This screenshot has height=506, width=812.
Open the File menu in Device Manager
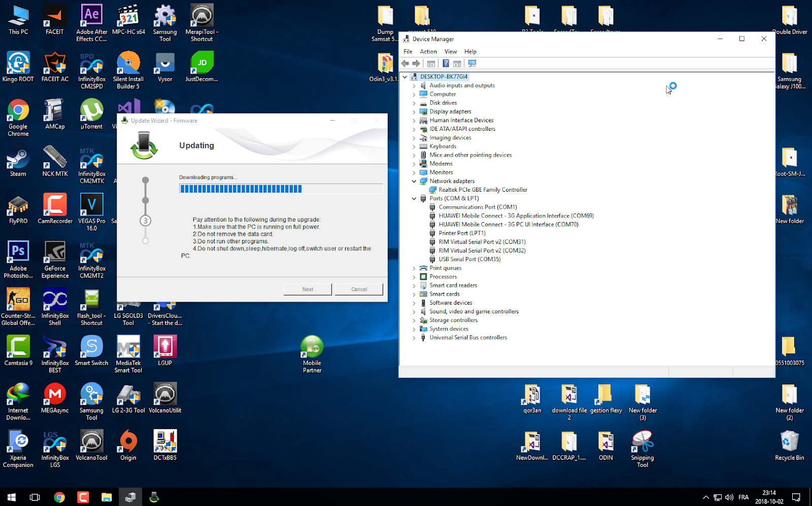[x=408, y=51]
